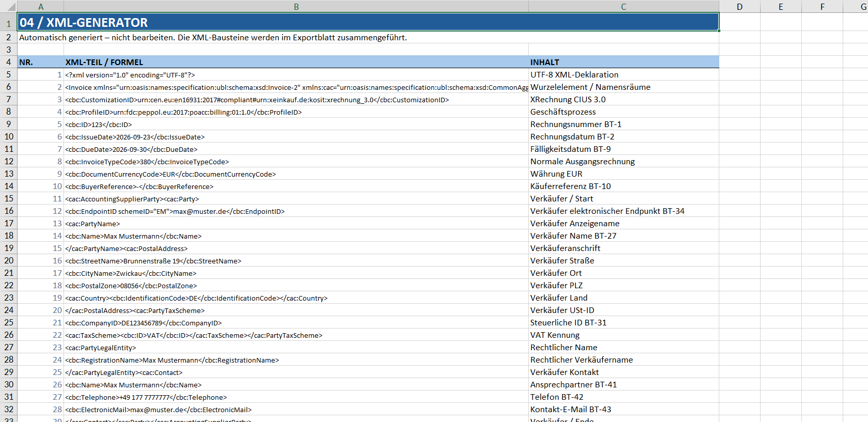
Task: Select the EndpointID max@muster.de cell
Action: (296, 211)
